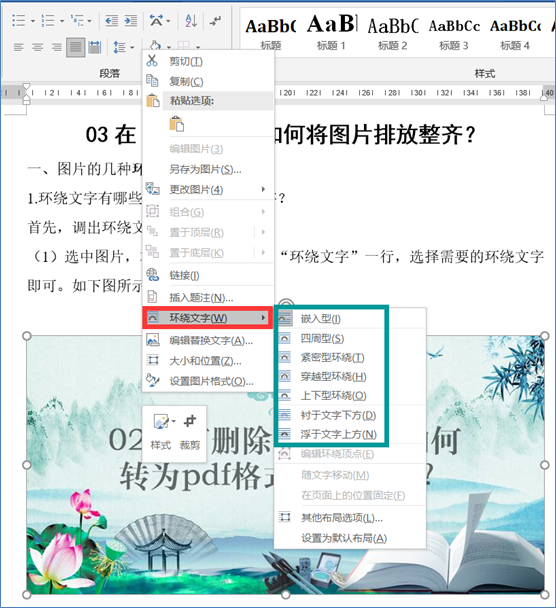Viewport: 556px width, 608px height.
Task: Expand the numbered list dropdown arrow
Action: 62,21
